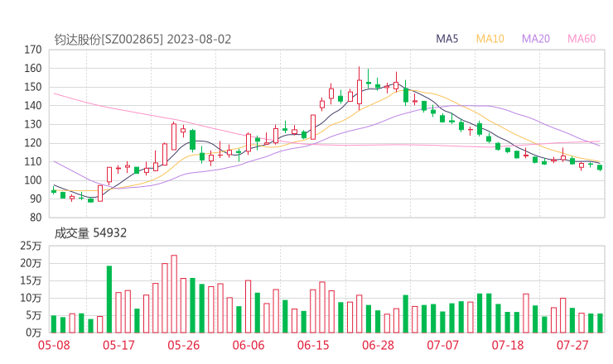Click the 06-06 date label
The width and height of the screenshot is (613, 364).
249,346
